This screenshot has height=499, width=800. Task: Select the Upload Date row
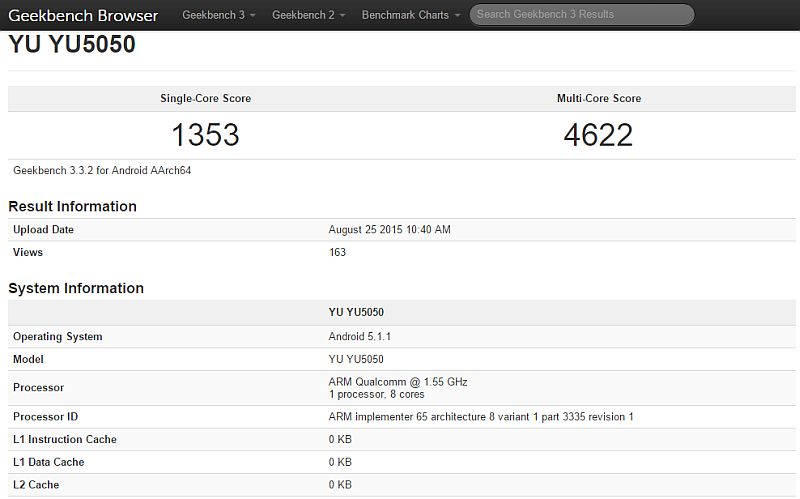pos(44,230)
